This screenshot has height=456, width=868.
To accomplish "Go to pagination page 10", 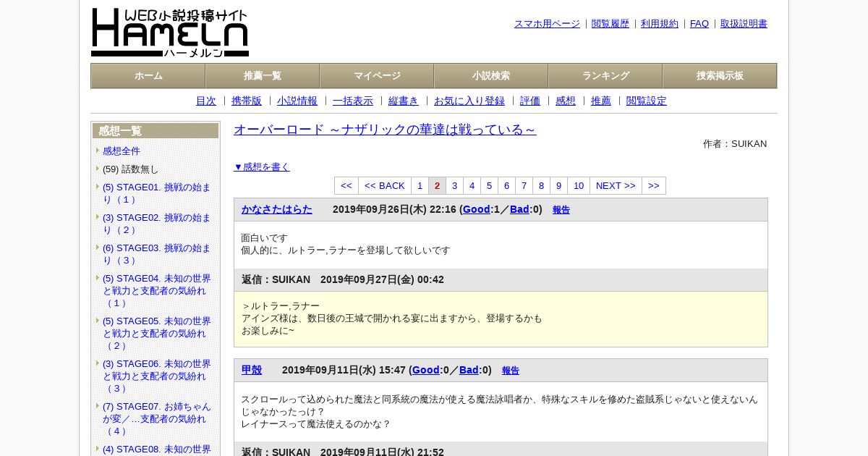I will click(x=579, y=186).
